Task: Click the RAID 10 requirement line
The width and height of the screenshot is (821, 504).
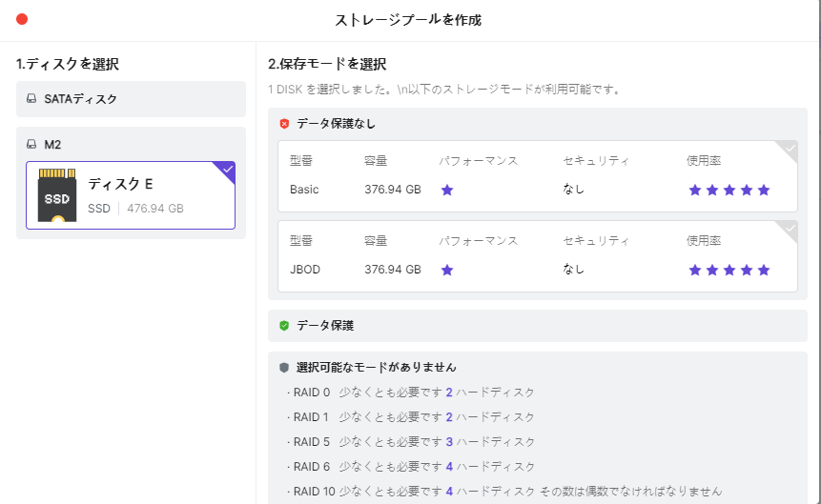Action: point(505,492)
